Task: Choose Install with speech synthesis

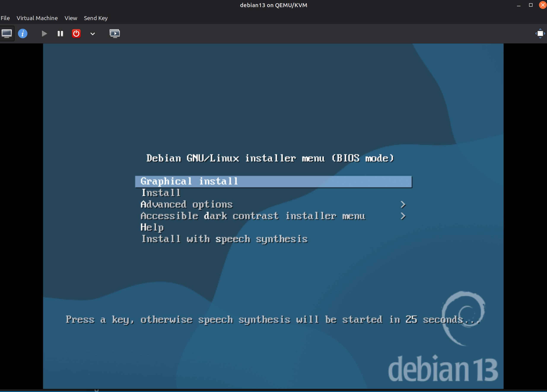Action: click(x=224, y=239)
